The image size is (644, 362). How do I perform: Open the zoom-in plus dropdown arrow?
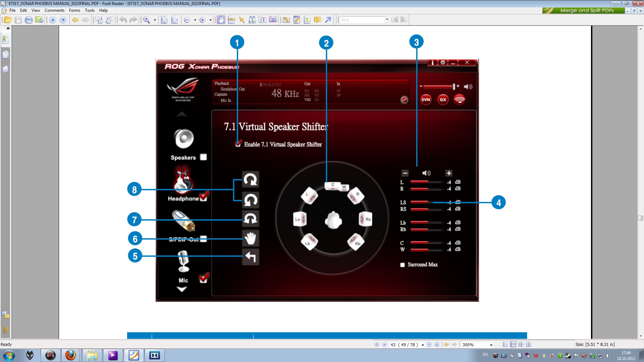(x=211, y=20)
